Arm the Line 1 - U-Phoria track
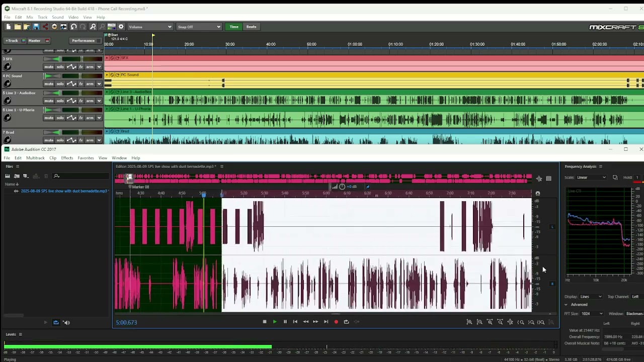 tap(90, 118)
